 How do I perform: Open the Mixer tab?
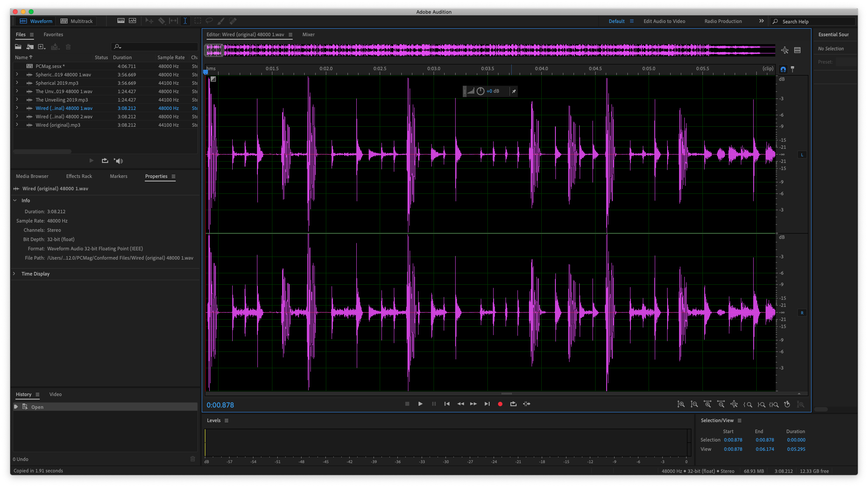309,34
